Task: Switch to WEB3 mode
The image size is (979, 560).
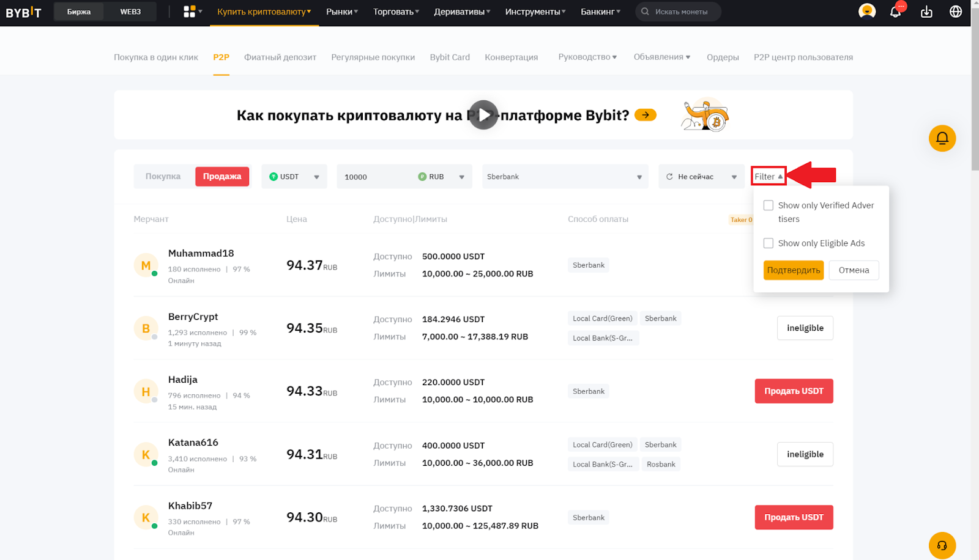Action: [130, 12]
